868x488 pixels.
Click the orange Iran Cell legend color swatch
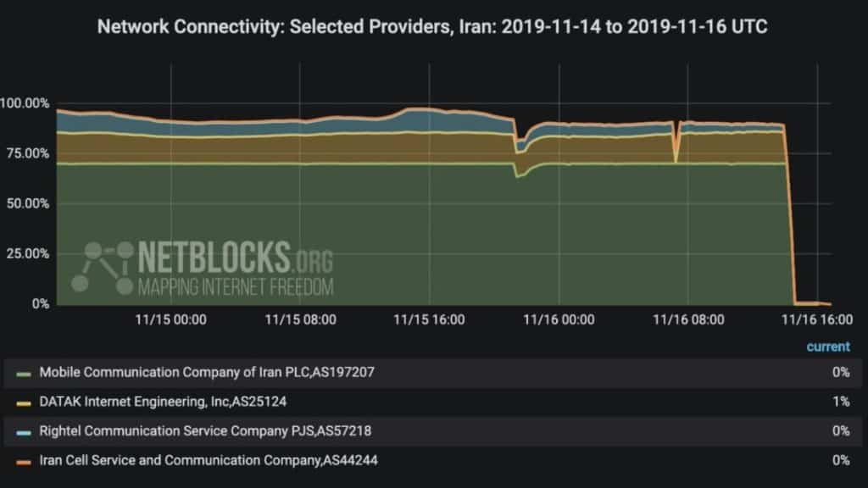coord(23,463)
